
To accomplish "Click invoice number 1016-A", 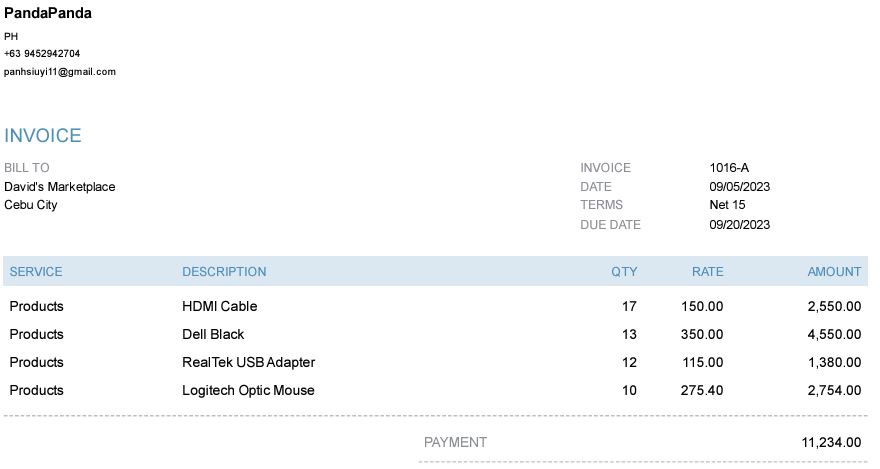I will click(x=729, y=168).
